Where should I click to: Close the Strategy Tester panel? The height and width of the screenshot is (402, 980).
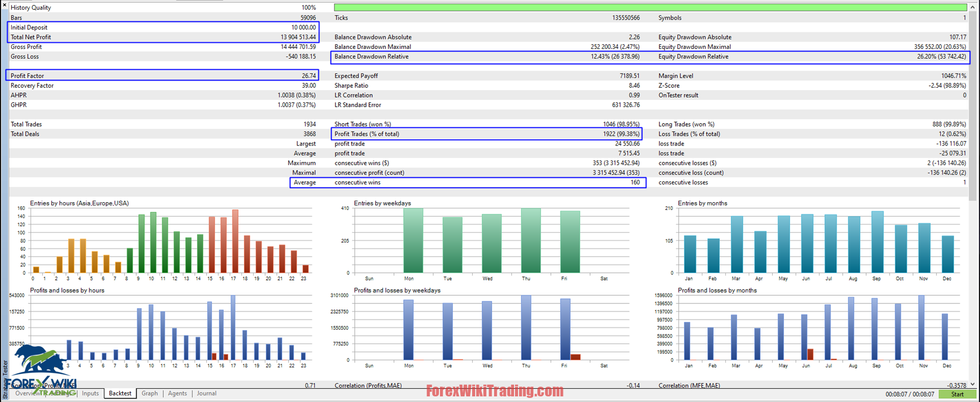[x=4, y=5]
